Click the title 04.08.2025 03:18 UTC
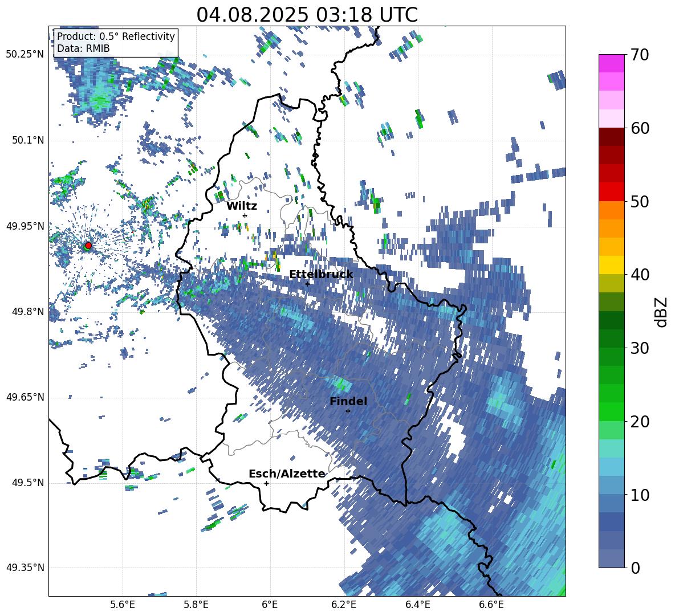Screen dimensions: 675x616 point(307,15)
